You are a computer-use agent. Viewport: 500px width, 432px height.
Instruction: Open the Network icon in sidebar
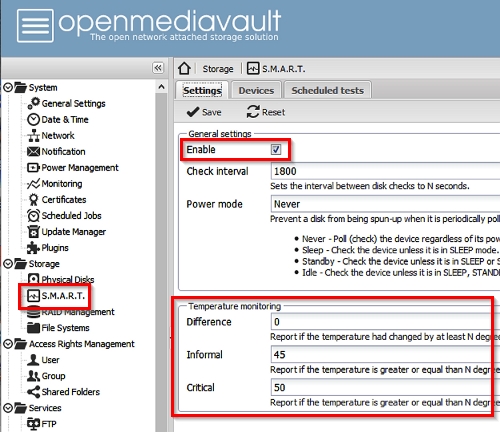pos(33,136)
